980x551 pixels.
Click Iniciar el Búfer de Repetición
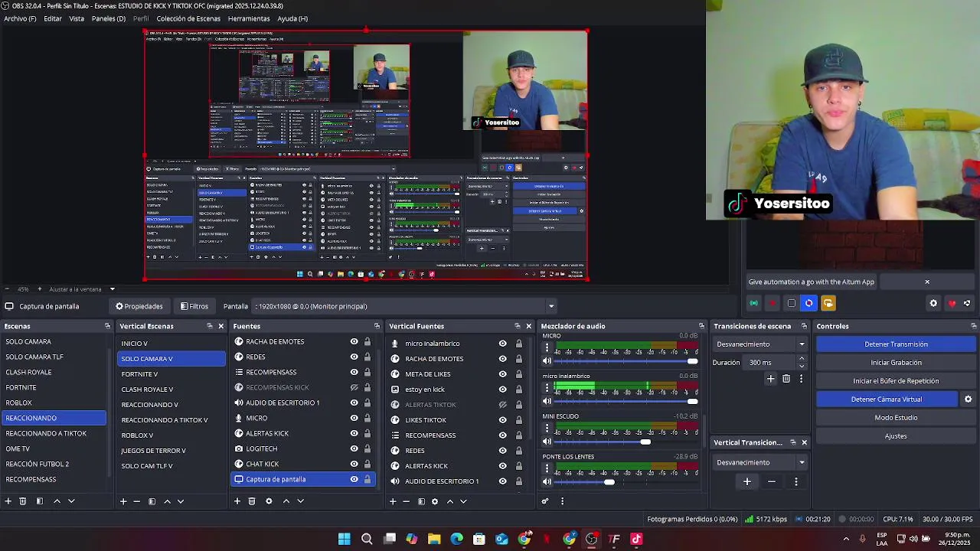896,381
